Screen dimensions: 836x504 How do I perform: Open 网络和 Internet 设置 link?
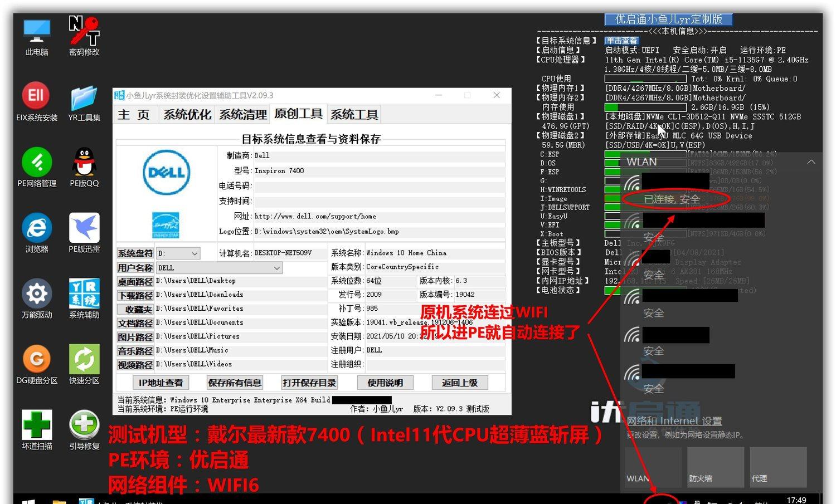click(x=674, y=422)
